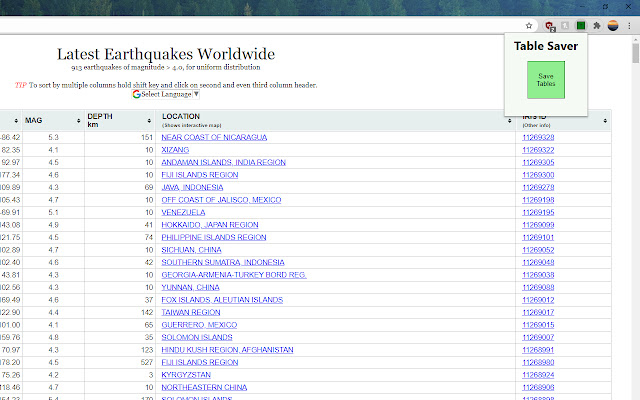This screenshot has height=400, width=640.
Task: Open HINDU KUSH REGION, AFGHANISTAN link
Action: [x=227, y=350]
